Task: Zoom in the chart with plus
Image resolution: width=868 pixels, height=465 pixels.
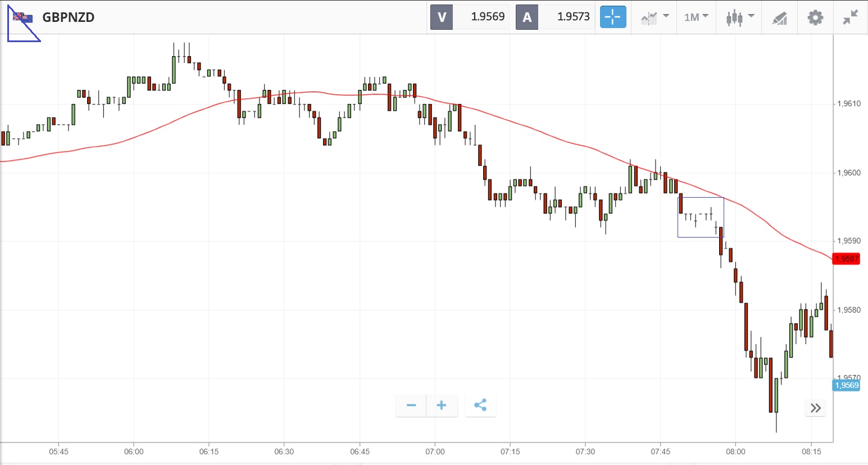Action: click(x=442, y=405)
